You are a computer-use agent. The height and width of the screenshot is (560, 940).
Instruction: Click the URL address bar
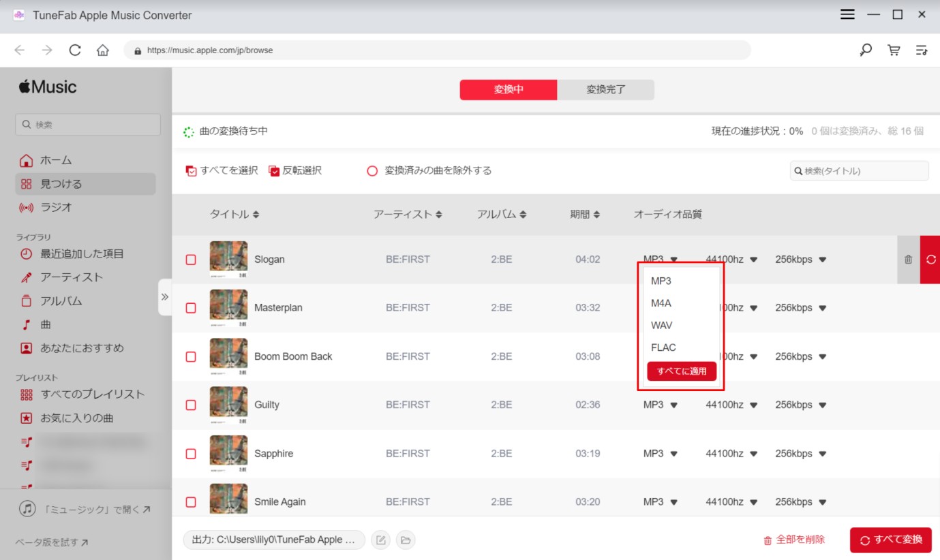(x=438, y=50)
